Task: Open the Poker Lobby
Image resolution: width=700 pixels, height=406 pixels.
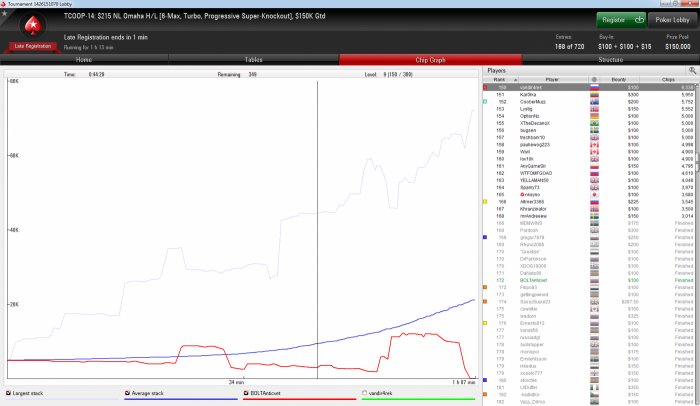Action: click(672, 20)
